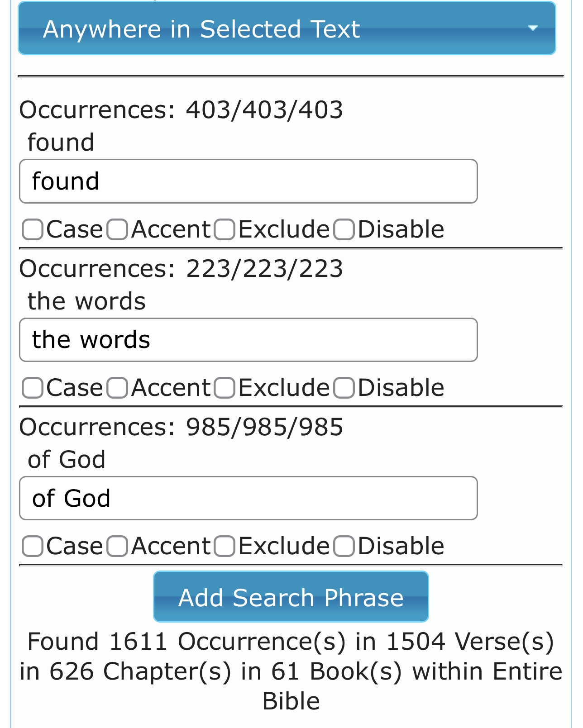Enable Accent checkbox for 'found' phrase

click(x=117, y=229)
